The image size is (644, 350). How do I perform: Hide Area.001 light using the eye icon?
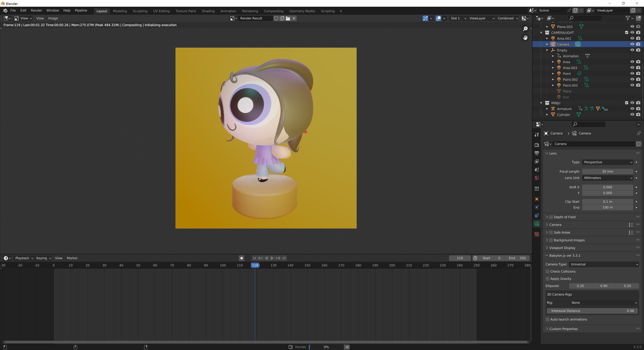pyautogui.click(x=632, y=39)
